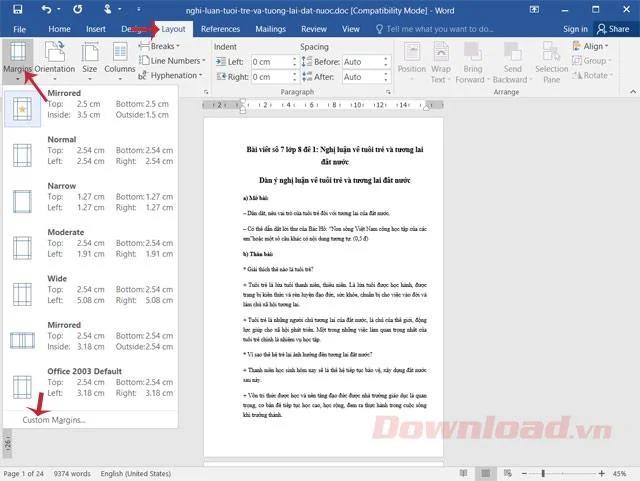Switch to the Home tab
The width and height of the screenshot is (640, 481).
59,29
